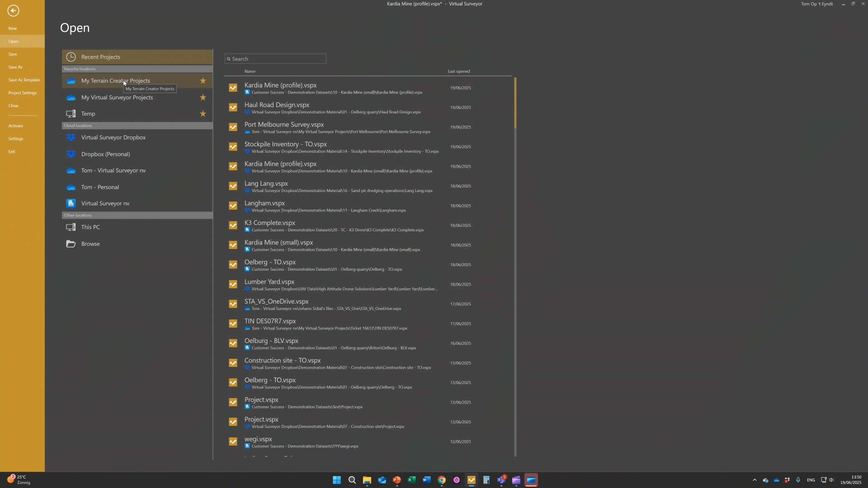This screenshot has width=868, height=488.
Task: Open TIN DES07R7.vspx project
Action: pyautogui.click(x=368, y=324)
